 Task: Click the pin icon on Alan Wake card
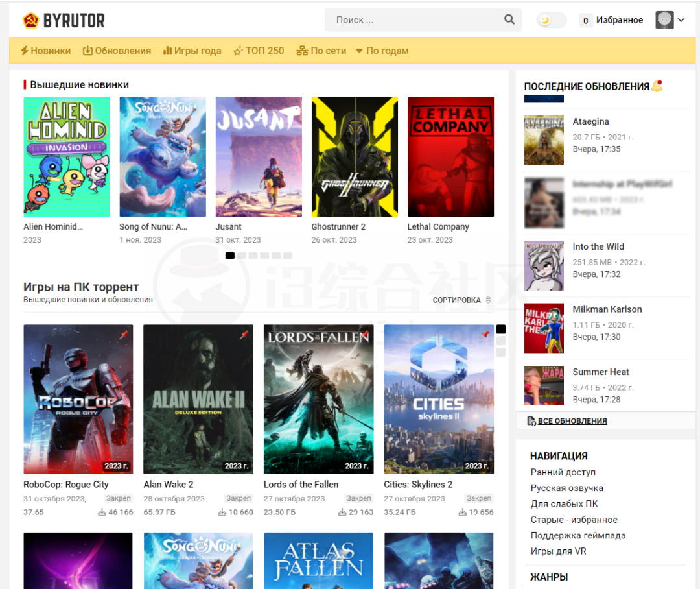pos(244,334)
